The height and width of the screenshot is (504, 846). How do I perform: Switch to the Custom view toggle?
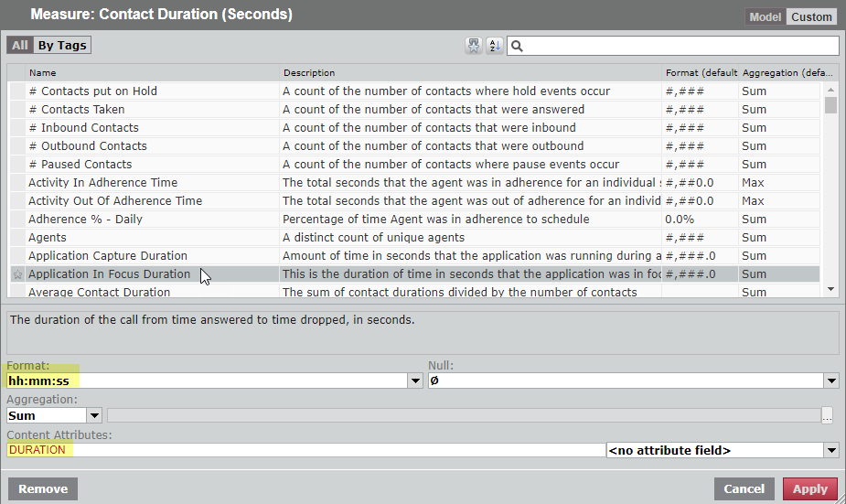pos(811,16)
